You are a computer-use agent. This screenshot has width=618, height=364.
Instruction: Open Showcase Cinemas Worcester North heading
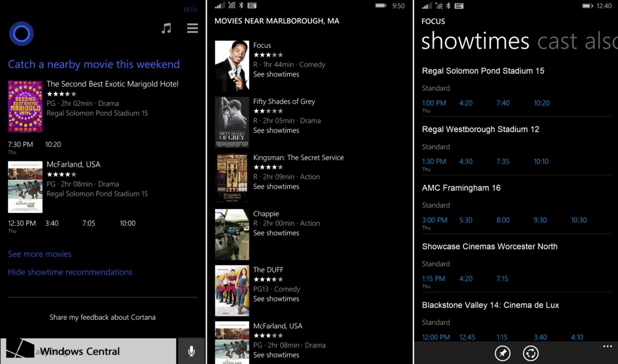(490, 247)
